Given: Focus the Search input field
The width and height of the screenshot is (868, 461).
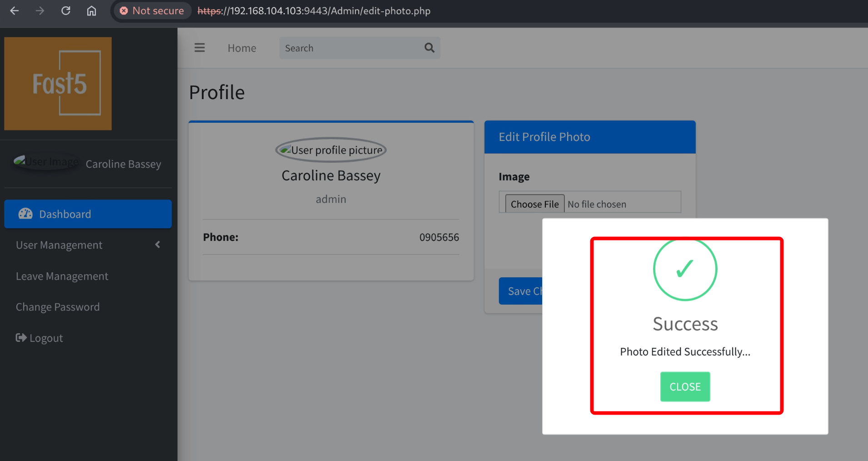Looking at the screenshot, I should pos(350,48).
